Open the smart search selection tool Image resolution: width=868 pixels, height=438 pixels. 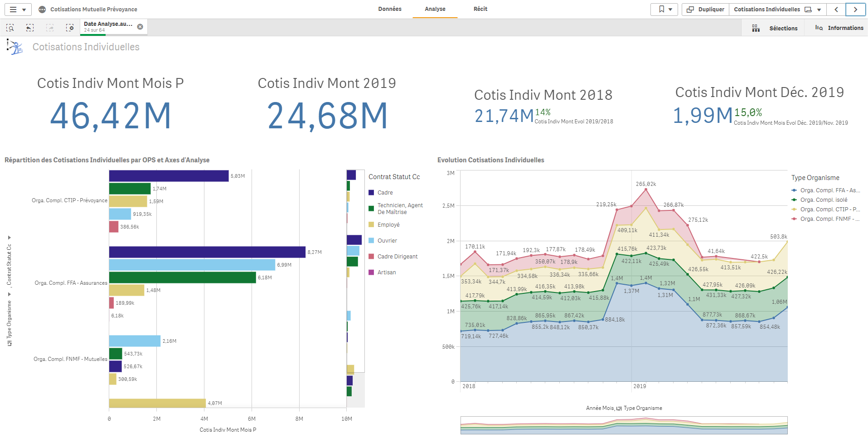coord(10,28)
